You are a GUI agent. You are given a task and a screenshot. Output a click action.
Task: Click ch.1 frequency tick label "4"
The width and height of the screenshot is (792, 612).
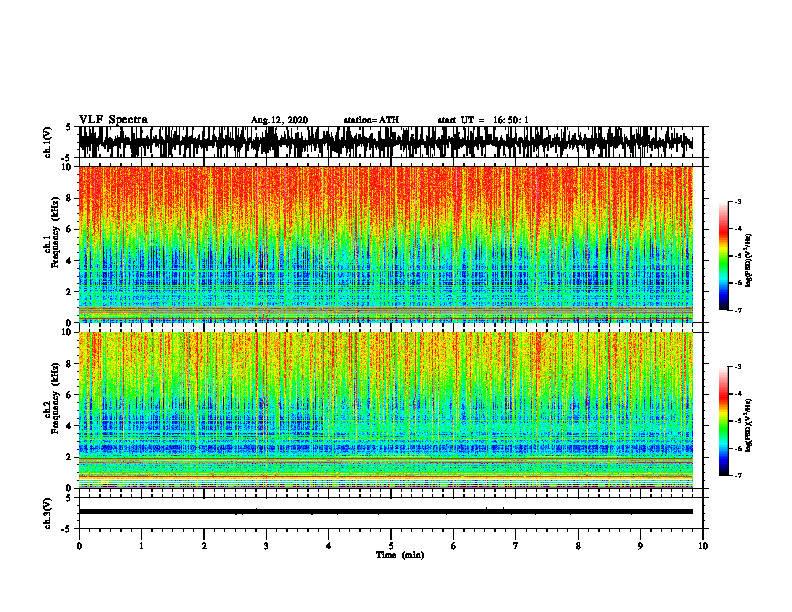coord(69,261)
